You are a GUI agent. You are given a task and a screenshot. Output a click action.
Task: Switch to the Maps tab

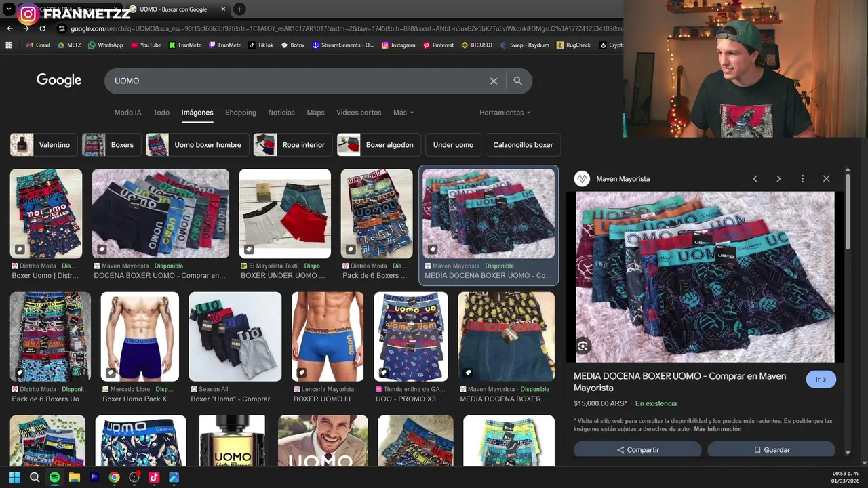pyautogui.click(x=315, y=113)
